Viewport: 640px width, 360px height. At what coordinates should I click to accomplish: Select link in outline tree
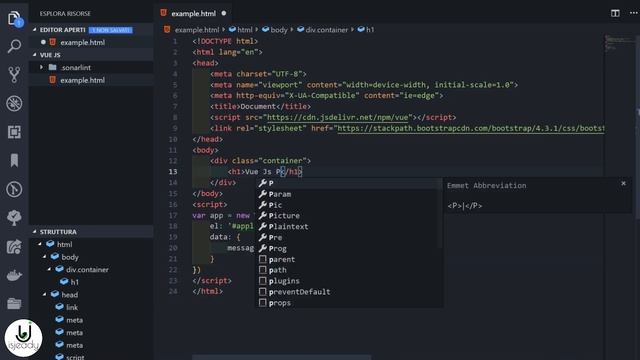tap(72, 307)
